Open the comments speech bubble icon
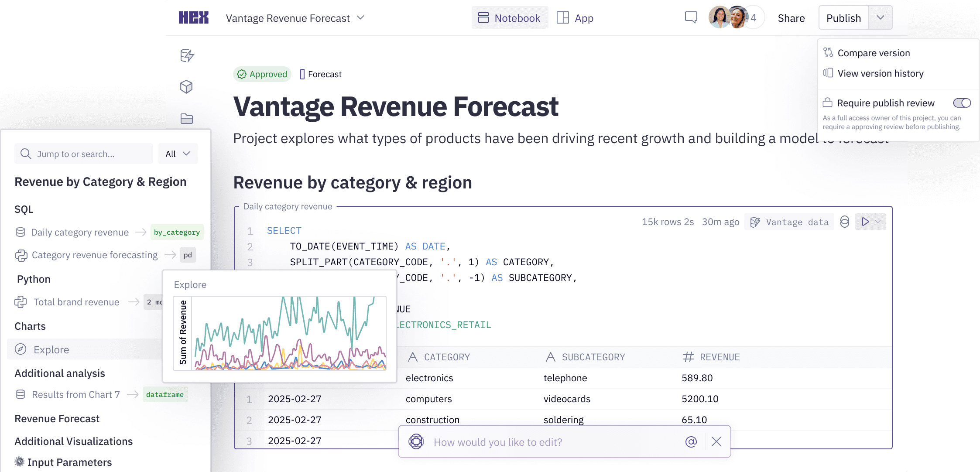Image resolution: width=980 pixels, height=472 pixels. (691, 18)
